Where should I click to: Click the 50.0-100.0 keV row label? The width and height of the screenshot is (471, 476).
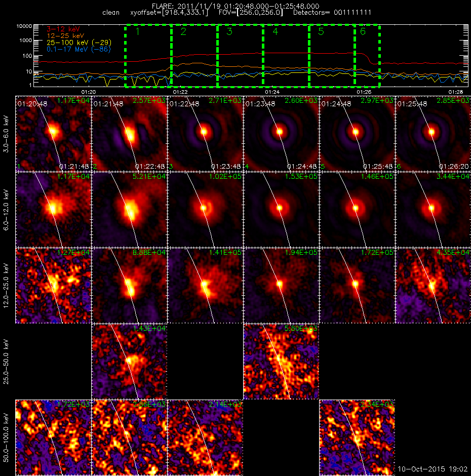(6, 438)
